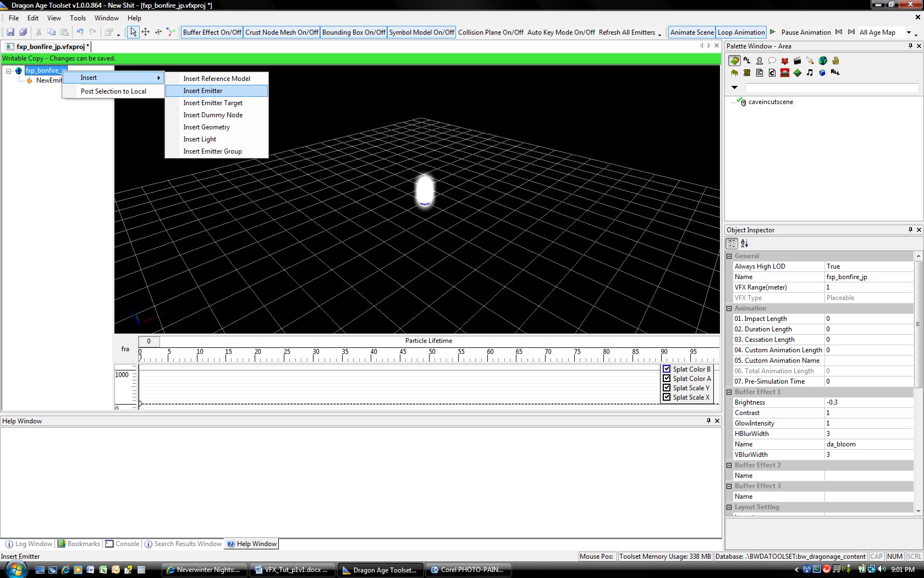Collapse the General section in Object Inspector
Viewport: 924px width, 578px height.
click(729, 256)
